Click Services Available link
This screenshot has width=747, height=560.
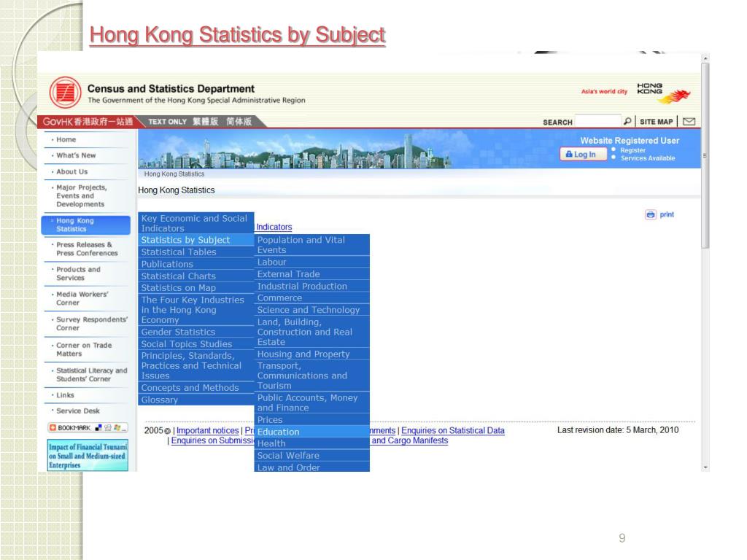tap(648, 158)
